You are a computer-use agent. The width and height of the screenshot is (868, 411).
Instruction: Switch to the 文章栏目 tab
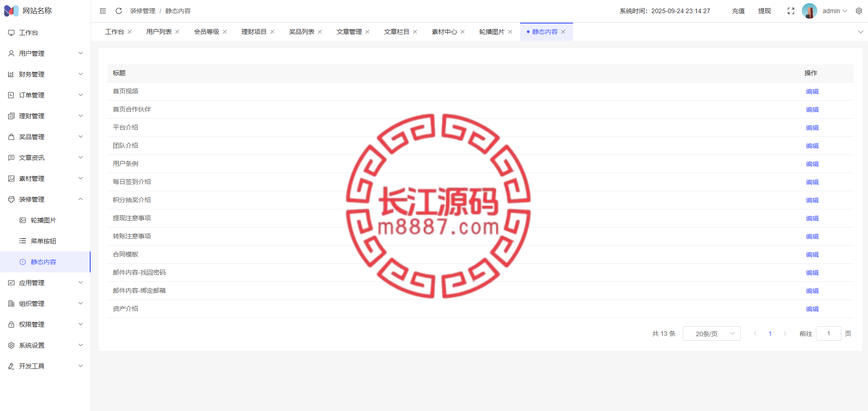397,32
